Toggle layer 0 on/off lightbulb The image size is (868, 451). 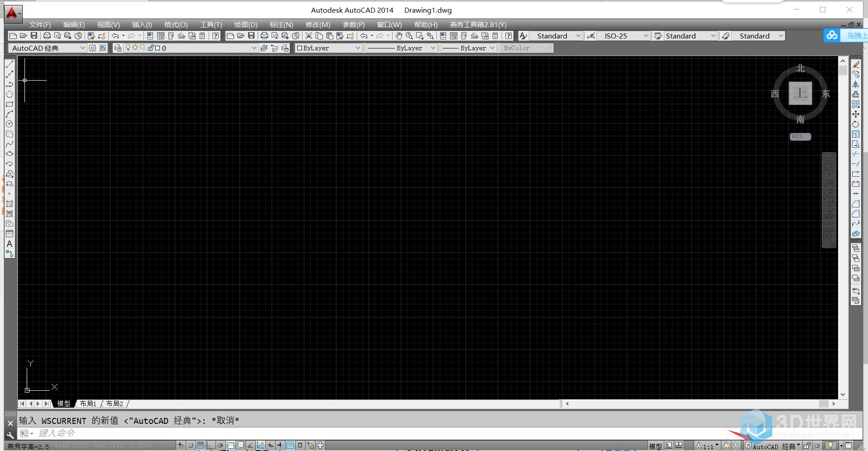[128, 48]
